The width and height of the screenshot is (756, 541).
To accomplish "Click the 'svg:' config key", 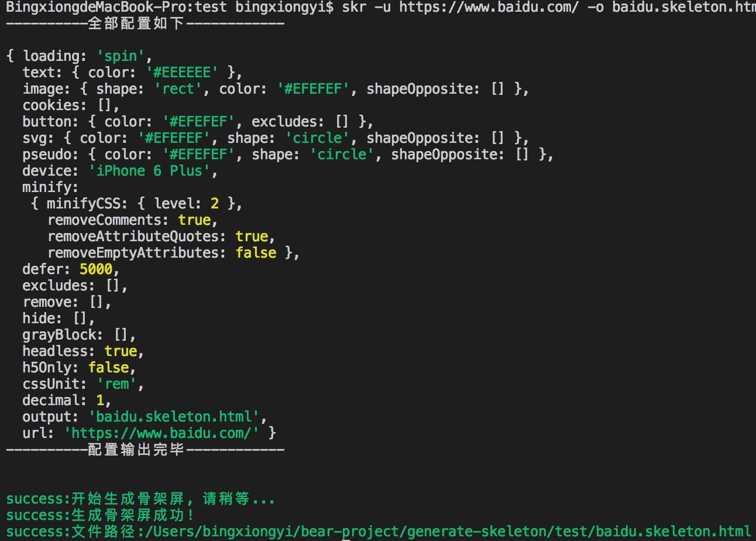I will pos(39,138).
